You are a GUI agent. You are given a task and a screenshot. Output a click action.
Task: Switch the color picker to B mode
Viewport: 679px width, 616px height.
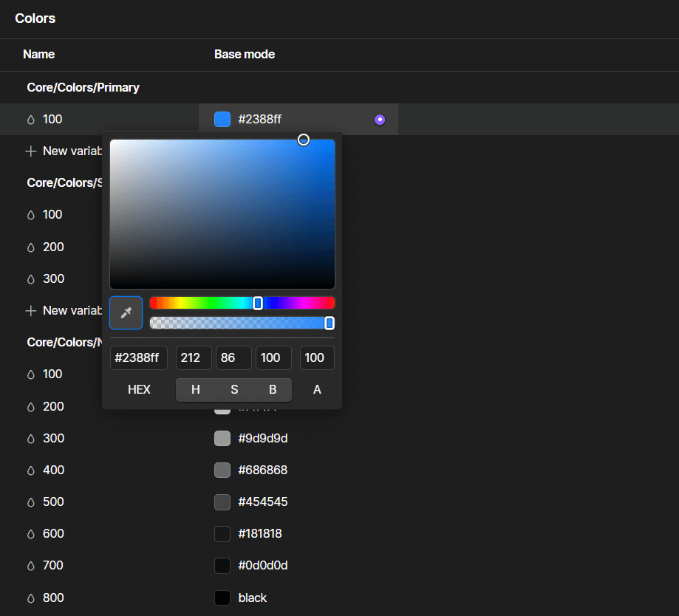(272, 389)
